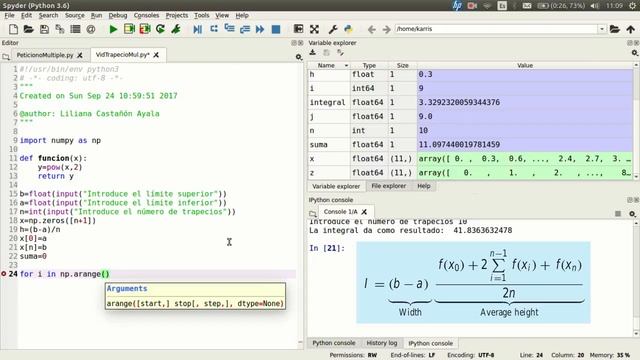Viewport: 640px width, 360px height.
Task: Create a new file from the toolbar
Action: [x=13, y=29]
